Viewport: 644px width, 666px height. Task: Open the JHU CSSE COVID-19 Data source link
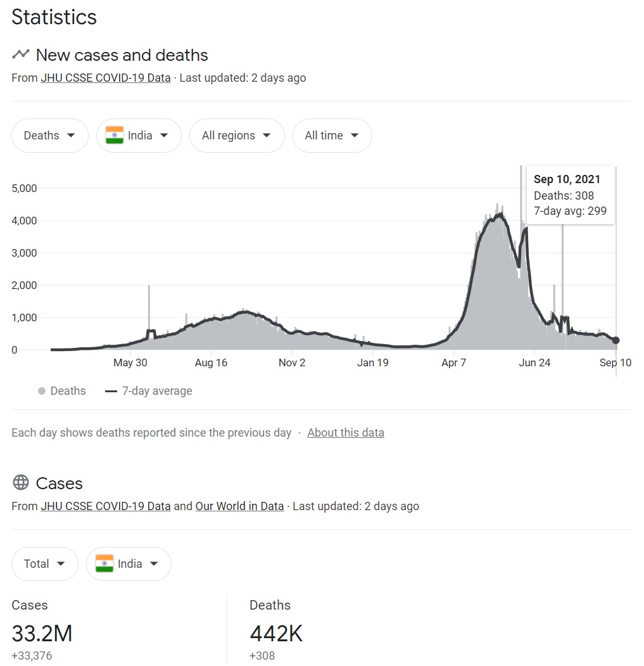pyautogui.click(x=105, y=77)
